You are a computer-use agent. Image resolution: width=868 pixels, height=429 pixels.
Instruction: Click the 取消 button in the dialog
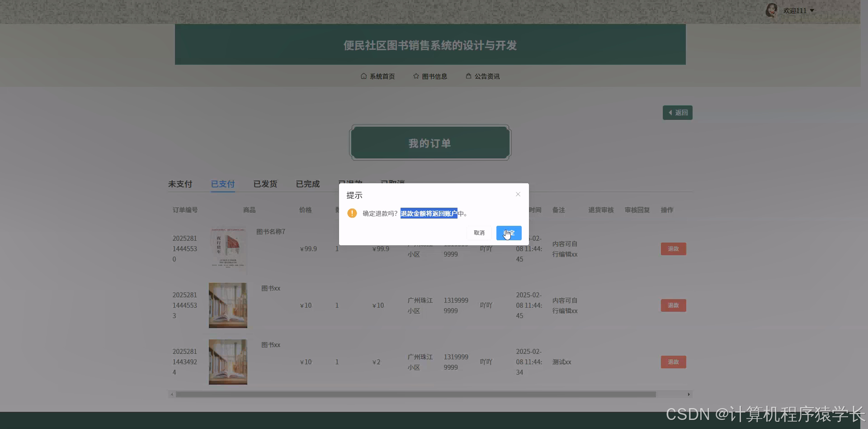tap(479, 233)
